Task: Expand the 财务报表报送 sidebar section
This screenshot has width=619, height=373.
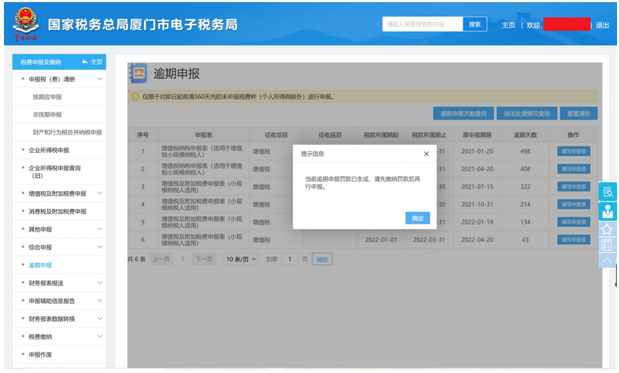Action: click(x=59, y=283)
